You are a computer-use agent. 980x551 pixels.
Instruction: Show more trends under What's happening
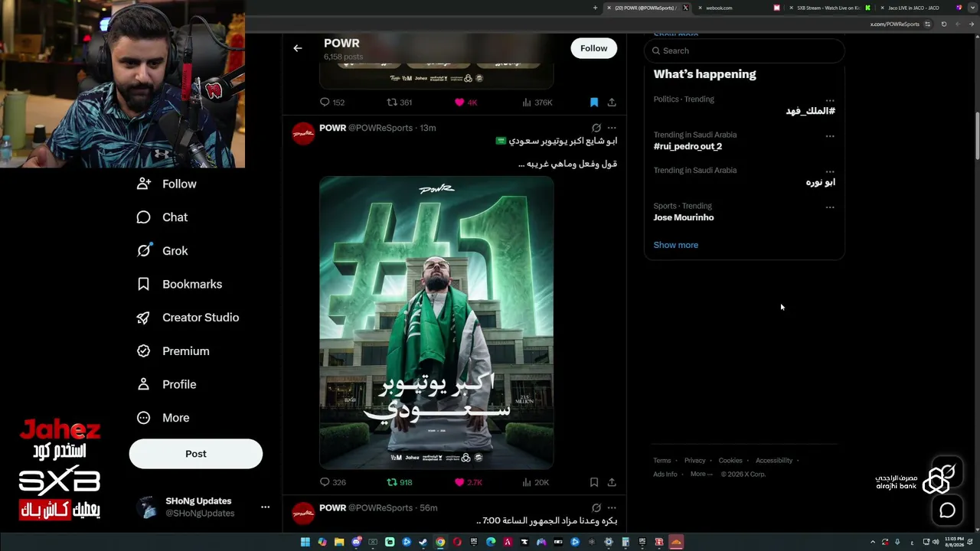point(676,245)
